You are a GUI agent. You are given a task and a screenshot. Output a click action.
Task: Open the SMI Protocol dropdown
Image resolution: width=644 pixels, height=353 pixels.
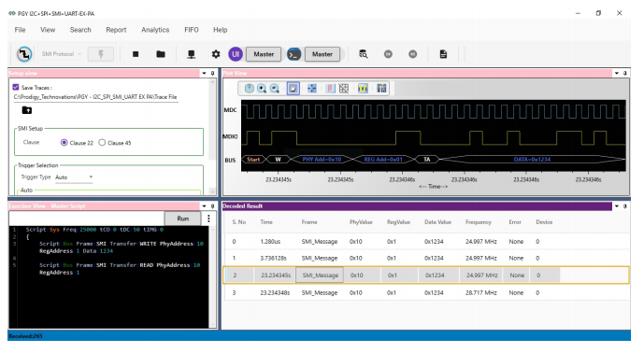pyautogui.click(x=62, y=54)
